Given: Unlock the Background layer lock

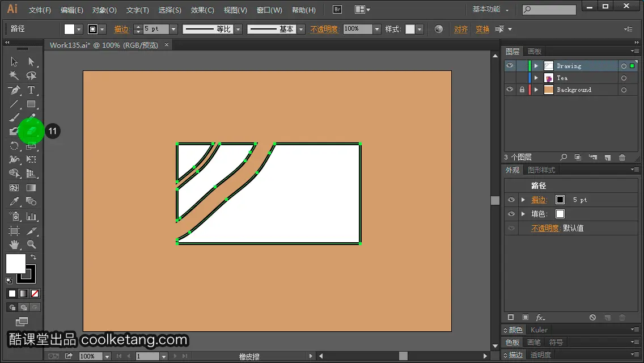Looking at the screenshot, I should coord(522,90).
